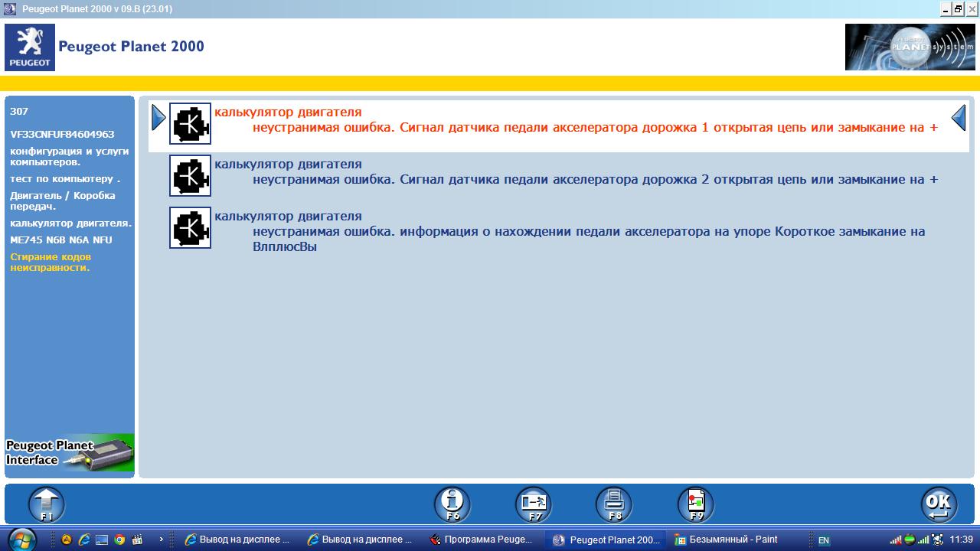Image resolution: width=980 pixels, height=551 pixels.
Task: Restore the Peugeot Planet window
Action: (x=958, y=8)
